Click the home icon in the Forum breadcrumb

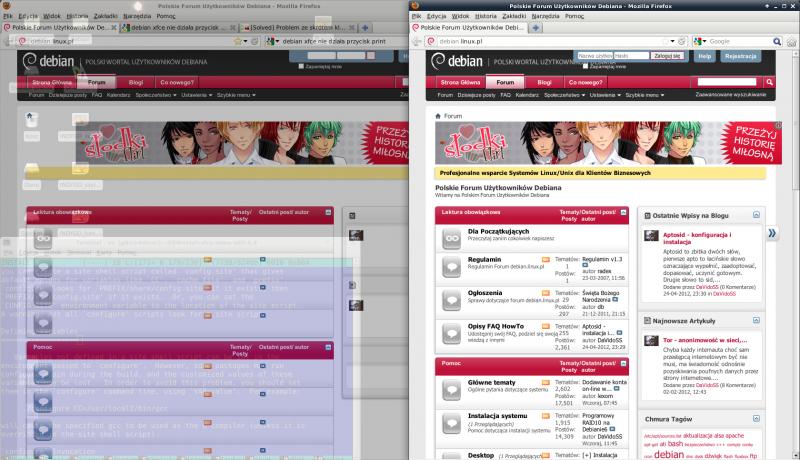point(437,116)
